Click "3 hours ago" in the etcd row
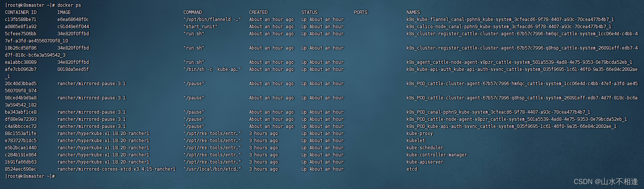This screenshot has width=644, height=189. tap(264, 169)
